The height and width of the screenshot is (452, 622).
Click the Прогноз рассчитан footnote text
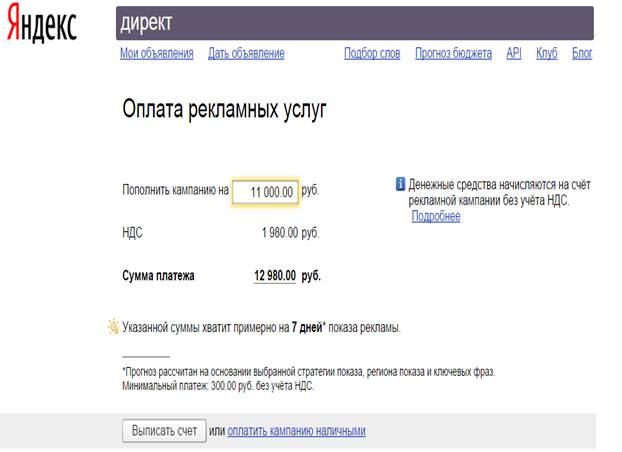pyautogui.click(x=309, y=372)
